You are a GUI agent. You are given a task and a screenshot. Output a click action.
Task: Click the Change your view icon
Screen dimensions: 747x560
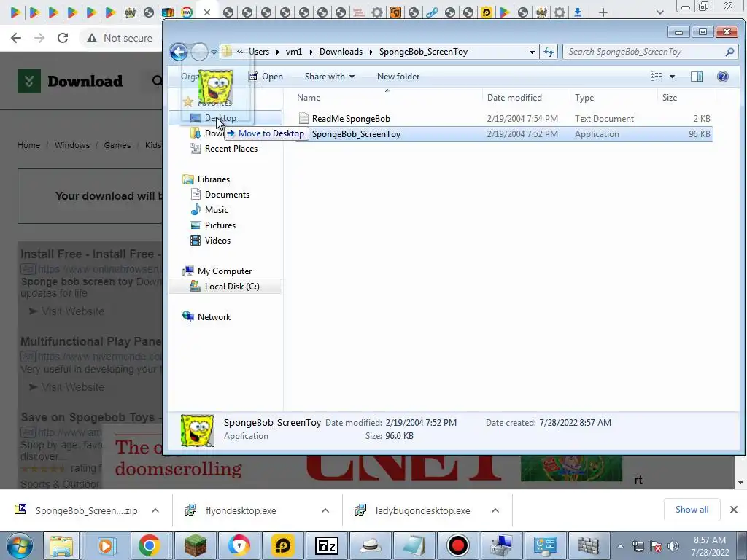656,77
